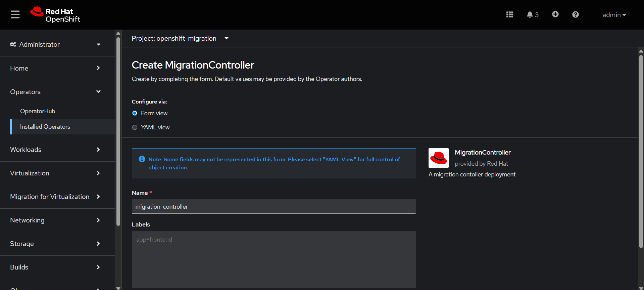This screenshot has height=290, width=644.
Task: Select the YAML view radio button
Action: (135, 127)
